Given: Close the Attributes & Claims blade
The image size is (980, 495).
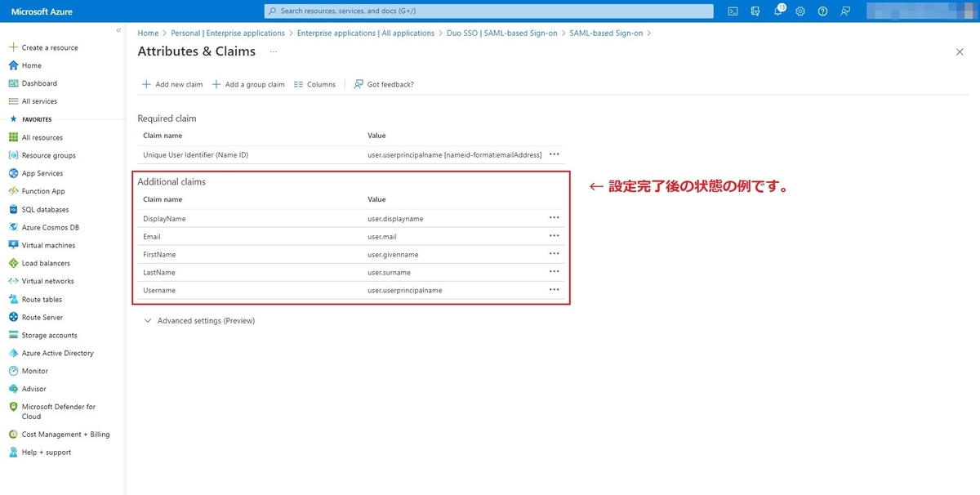Looking at the screenshot, I should (960, 51).
